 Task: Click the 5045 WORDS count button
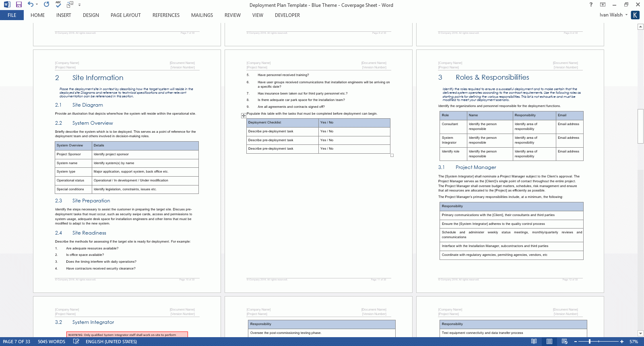click(52, 342)
